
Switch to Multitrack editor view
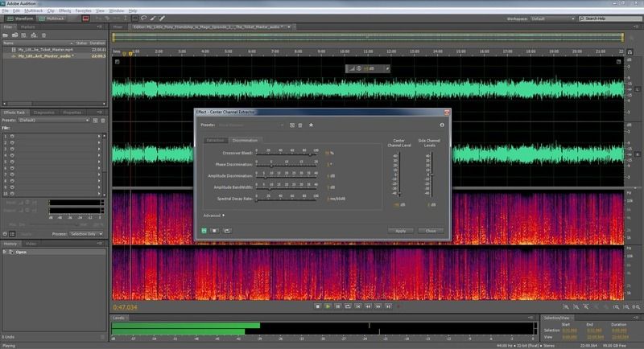pos(52,18)
